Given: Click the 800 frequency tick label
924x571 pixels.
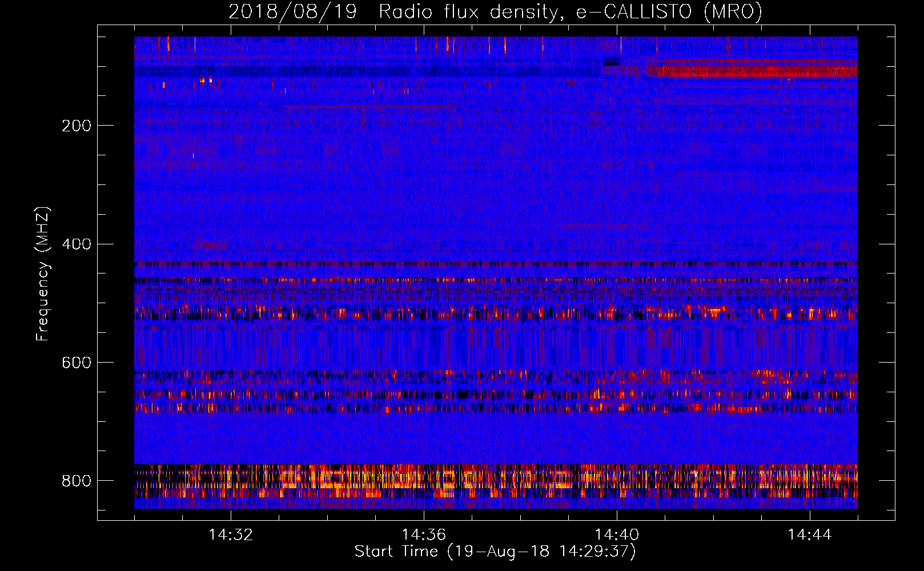Looking at the screenshot, I should (77, 481).
